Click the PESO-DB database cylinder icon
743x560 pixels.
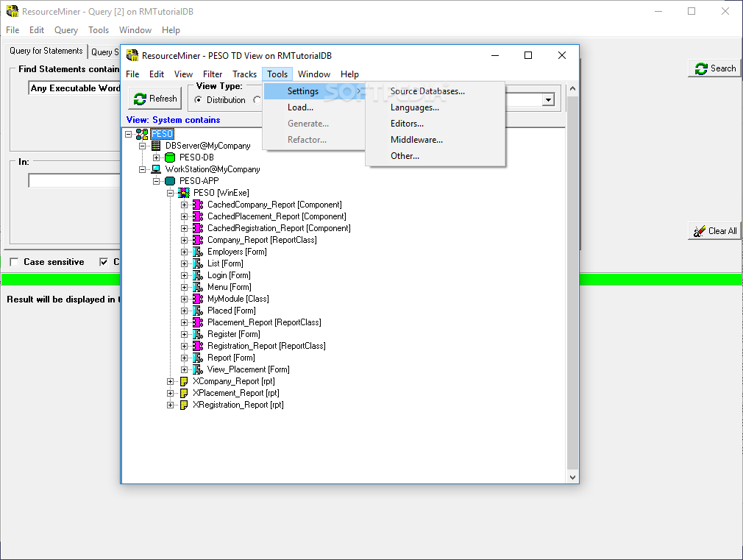click(170, 157)
